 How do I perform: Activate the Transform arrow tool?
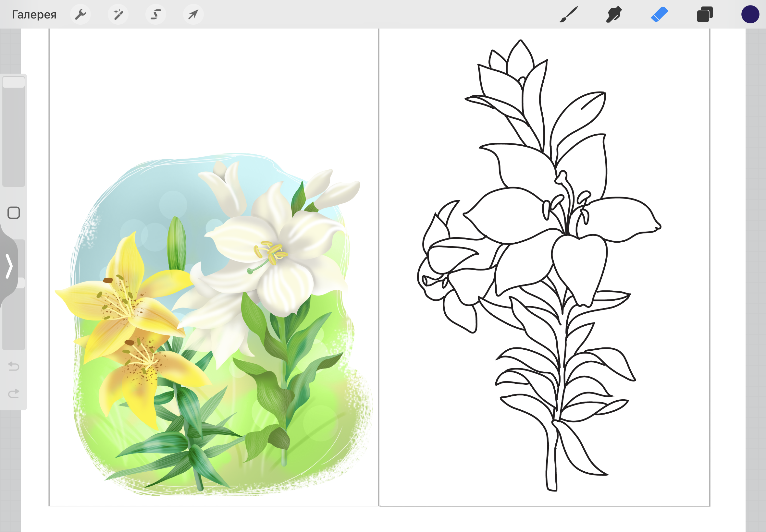pyautogui.click(x=193, y=15)
